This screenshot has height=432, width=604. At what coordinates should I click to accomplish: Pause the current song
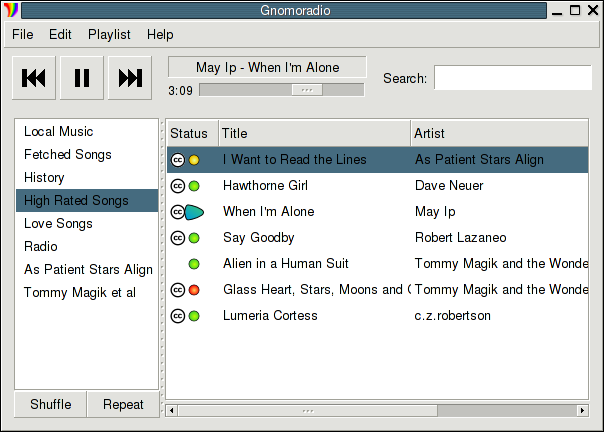coord(82,78)
